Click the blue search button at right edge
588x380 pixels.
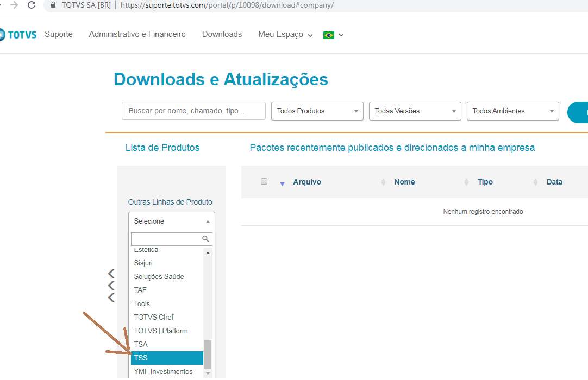pyautogui.click(x=578, y=112)
